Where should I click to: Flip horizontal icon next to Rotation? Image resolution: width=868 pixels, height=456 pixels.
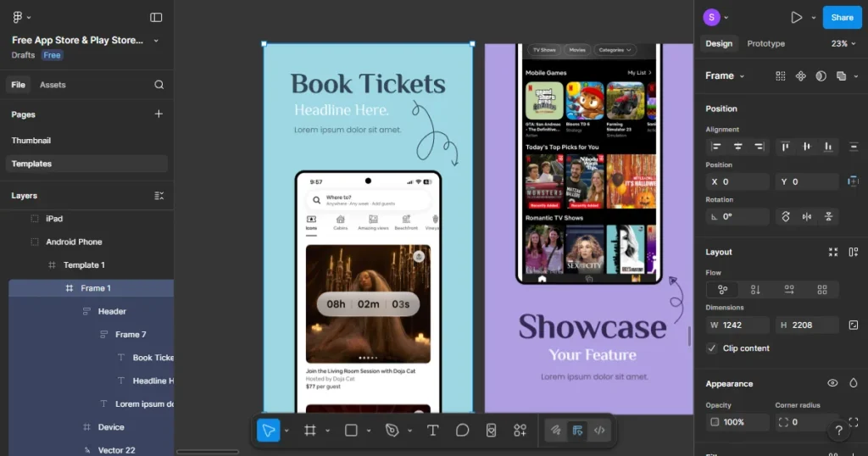(807, 216)
